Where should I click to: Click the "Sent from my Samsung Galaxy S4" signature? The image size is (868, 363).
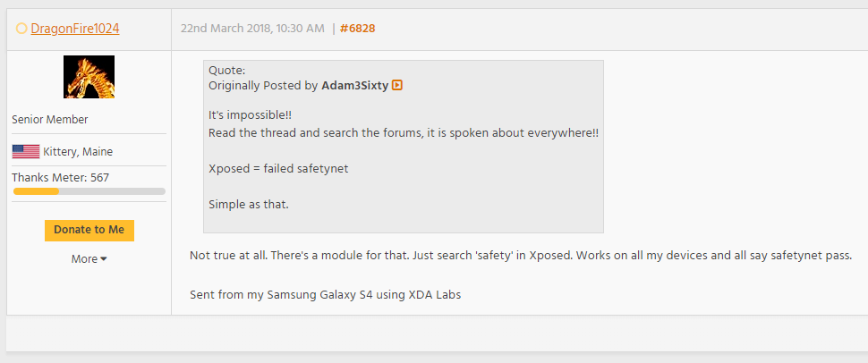(x=325, y=294)
